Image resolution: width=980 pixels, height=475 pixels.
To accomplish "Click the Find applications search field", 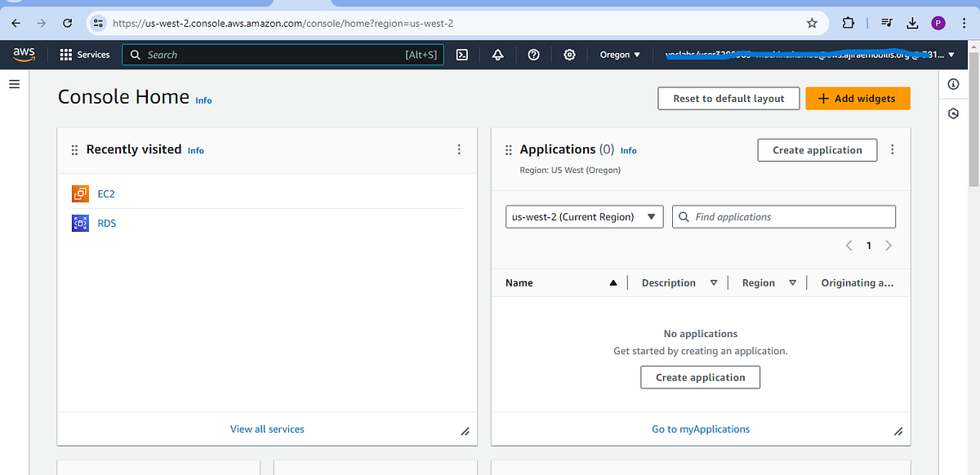I will tap(784, 216).
